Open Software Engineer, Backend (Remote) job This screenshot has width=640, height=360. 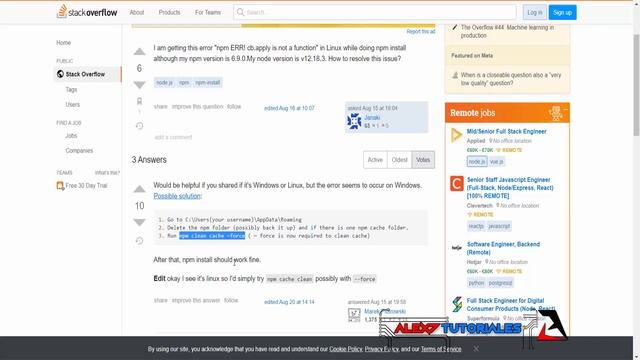[503, 248]
